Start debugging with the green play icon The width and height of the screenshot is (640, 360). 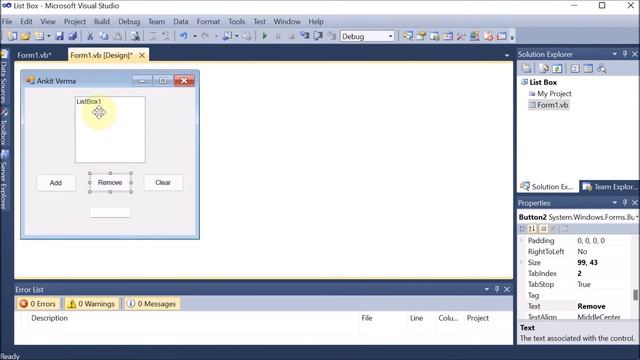264,36
